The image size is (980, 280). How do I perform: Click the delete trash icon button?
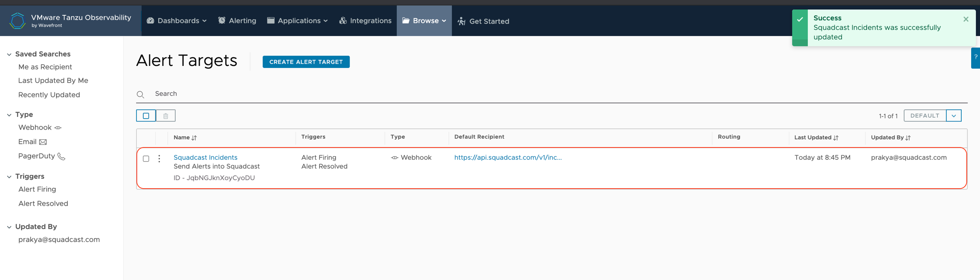[x=166, y=116]
